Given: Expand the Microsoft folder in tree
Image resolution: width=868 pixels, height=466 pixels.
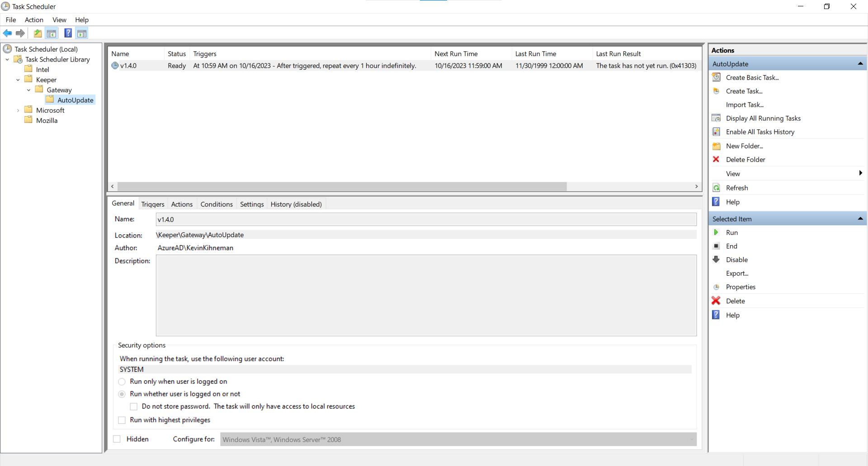Looking at the screenshot, I should (x=18, y=110).
